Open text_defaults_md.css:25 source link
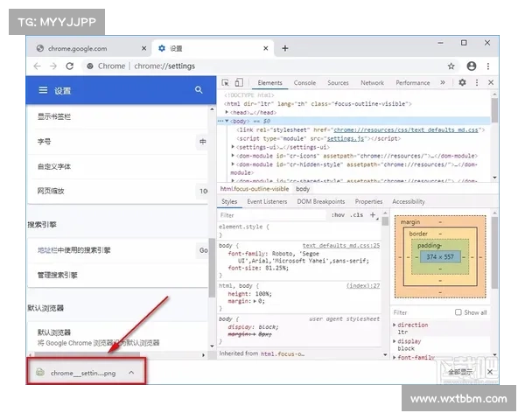This screenshot has height=420, width=525. point(341,246)
